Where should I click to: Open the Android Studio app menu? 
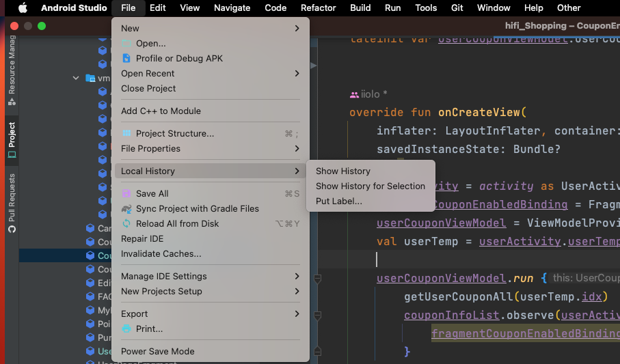point(74,8)
